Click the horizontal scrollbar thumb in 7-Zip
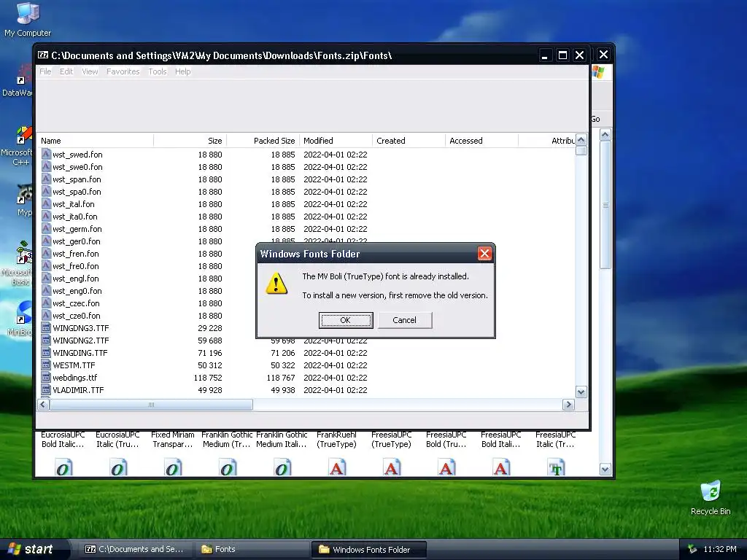 coord(151,405)
